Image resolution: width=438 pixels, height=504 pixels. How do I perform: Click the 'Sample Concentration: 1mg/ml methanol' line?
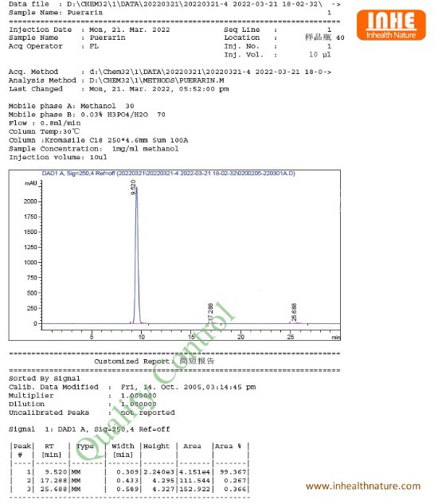pyautogui.click(x=94, y=149)
